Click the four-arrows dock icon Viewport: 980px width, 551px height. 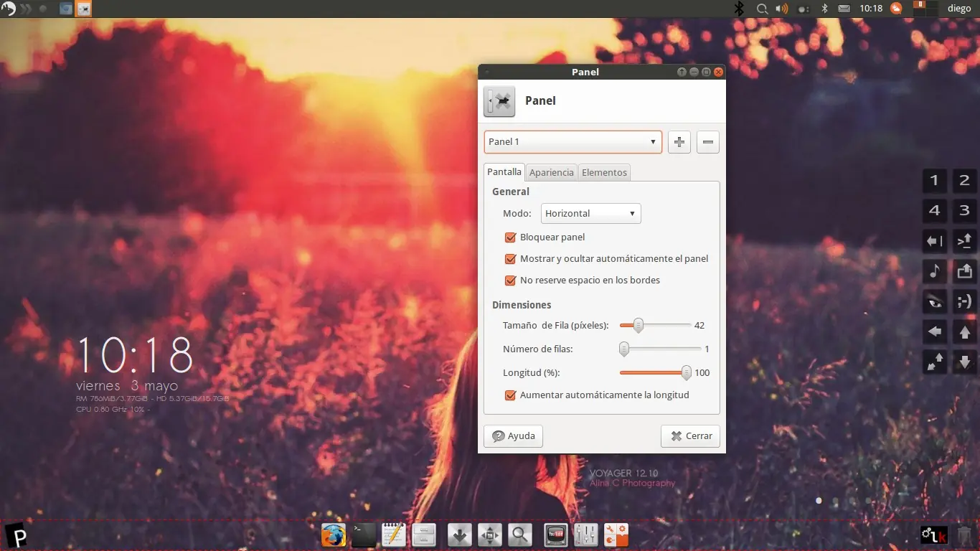tap(489, 535)
